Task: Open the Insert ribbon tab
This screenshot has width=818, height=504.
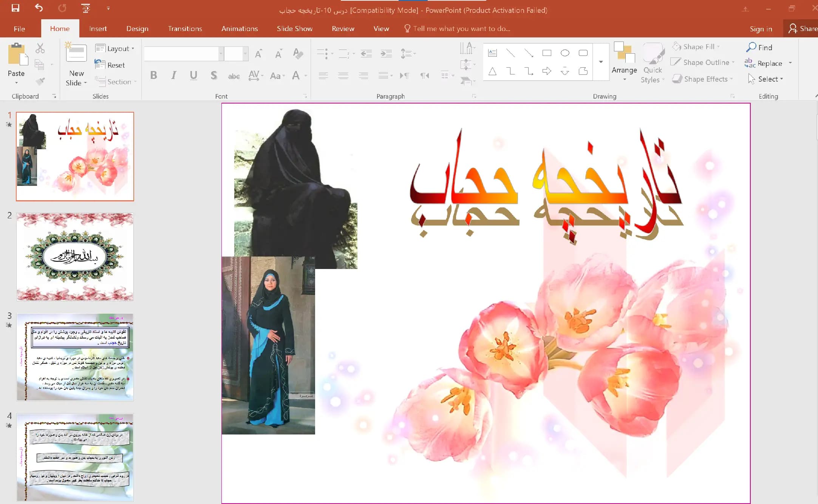Action: click(98, 29)
